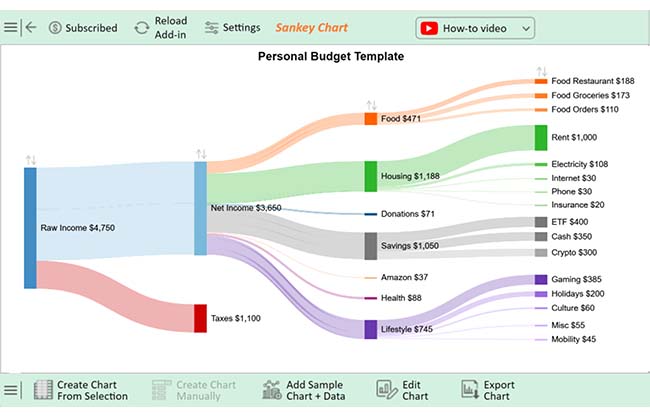Screen dimensions: 650x417
Task: Toggle sort arrows above Net Income node
Action: tap(201, 154)
